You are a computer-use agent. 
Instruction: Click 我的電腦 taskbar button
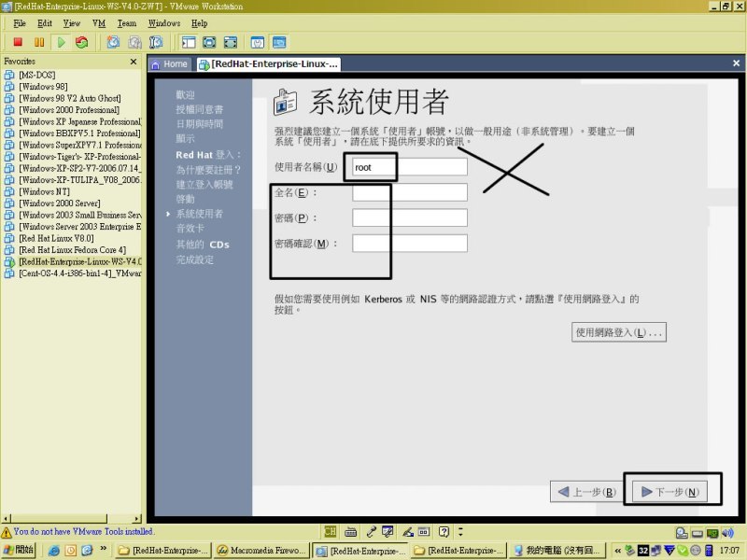pos(557,551)
